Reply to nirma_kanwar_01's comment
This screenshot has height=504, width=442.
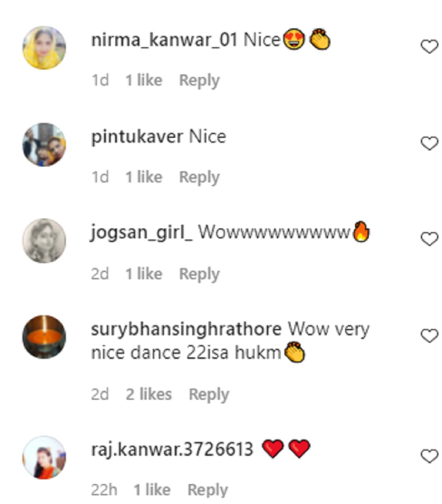(199, 80)
